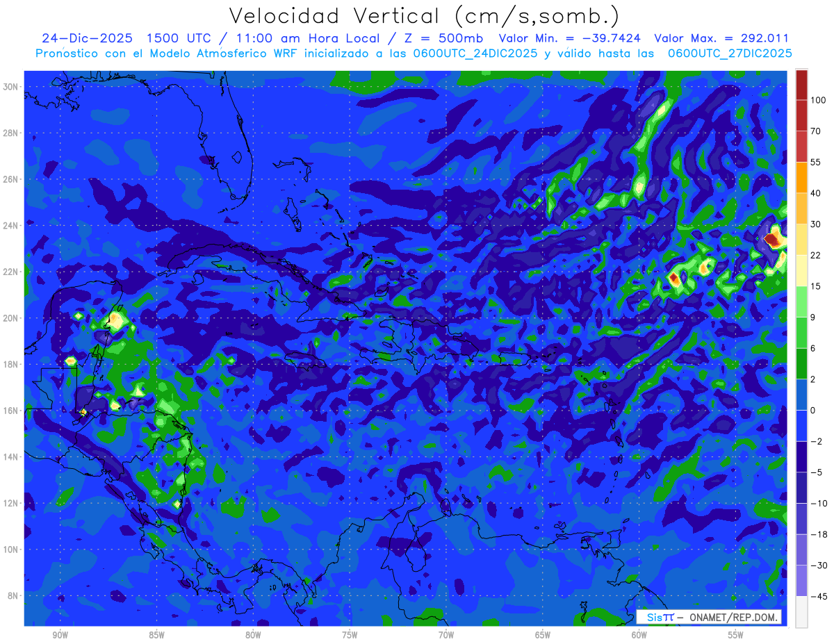This screenshot has height=644, width=834.
Task: Click the legend value 70
Action: (816, 131)
